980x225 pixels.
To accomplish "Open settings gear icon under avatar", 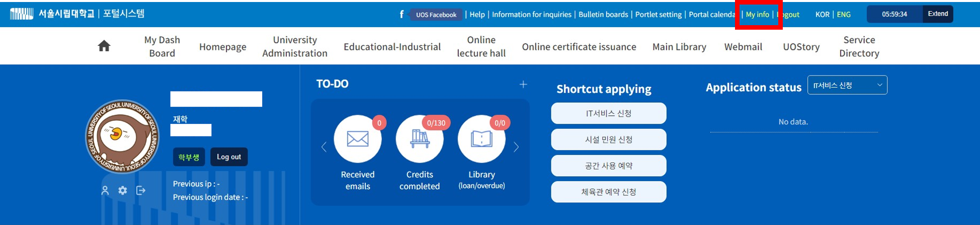I will (123, 190).
